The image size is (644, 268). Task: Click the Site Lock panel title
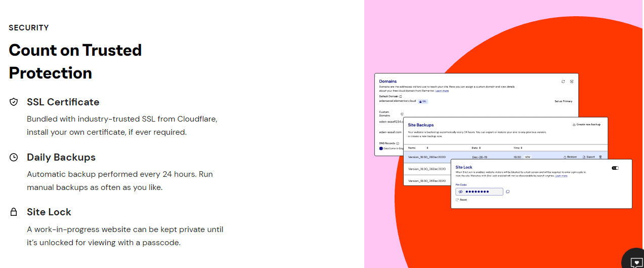[x=464, y=167]
